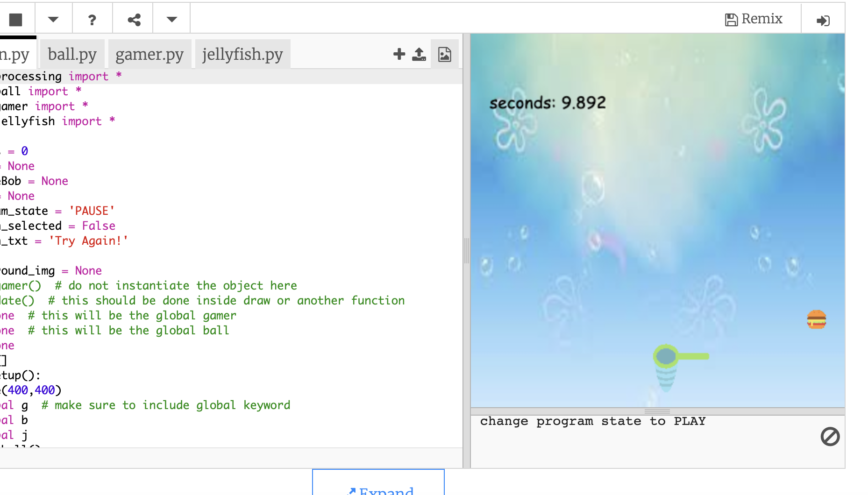Select the jellyfish.py tab
The width and height of the screenshot is (868, 495).
point(242,55)
